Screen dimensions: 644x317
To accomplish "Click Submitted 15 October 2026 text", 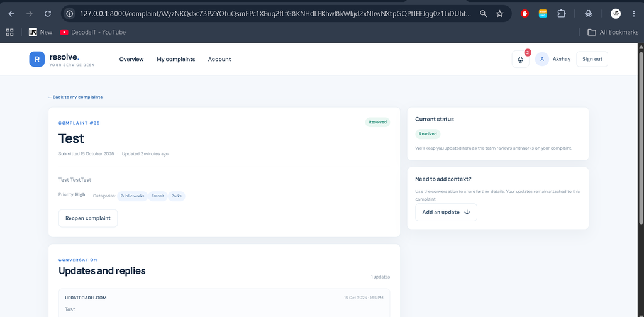I will click(x=86, y=154).
